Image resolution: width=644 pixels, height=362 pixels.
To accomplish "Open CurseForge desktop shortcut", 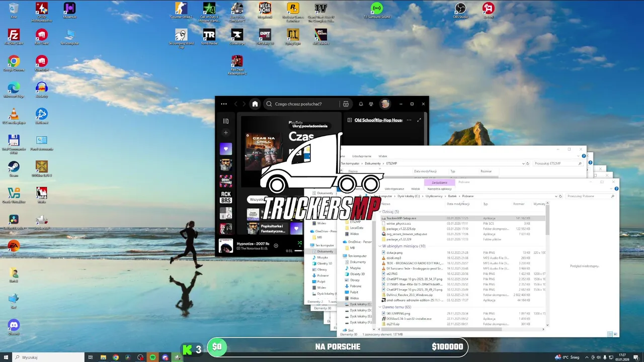I will pyautogui.click(x=237, y=37).
